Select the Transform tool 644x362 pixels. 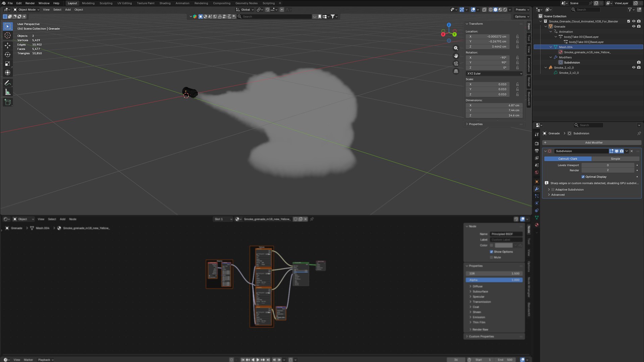[x=8, y=72]
